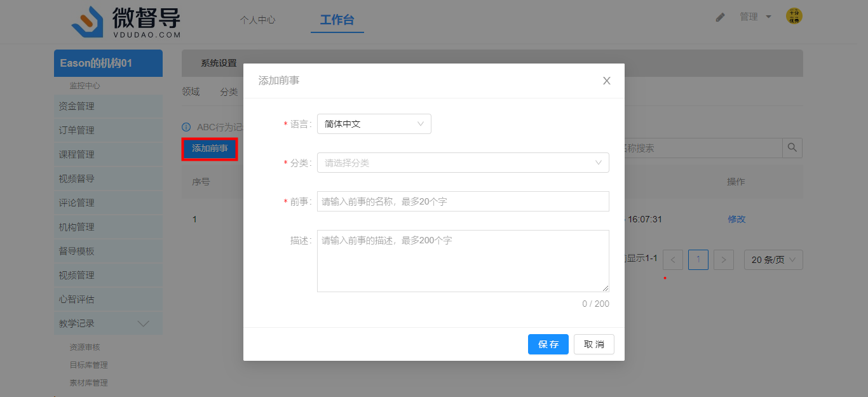Click the 修改 link in row 1
Screen dimensions: 868x397
click(x=736, y=219)
